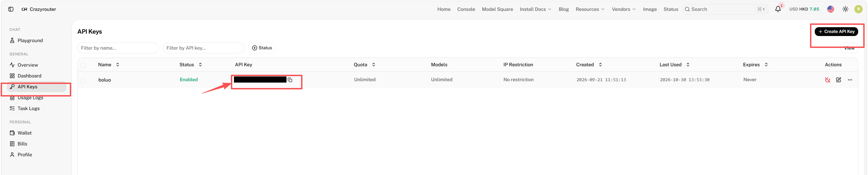Sort by Created column
The image size is (868, 175).
(589, 65)
